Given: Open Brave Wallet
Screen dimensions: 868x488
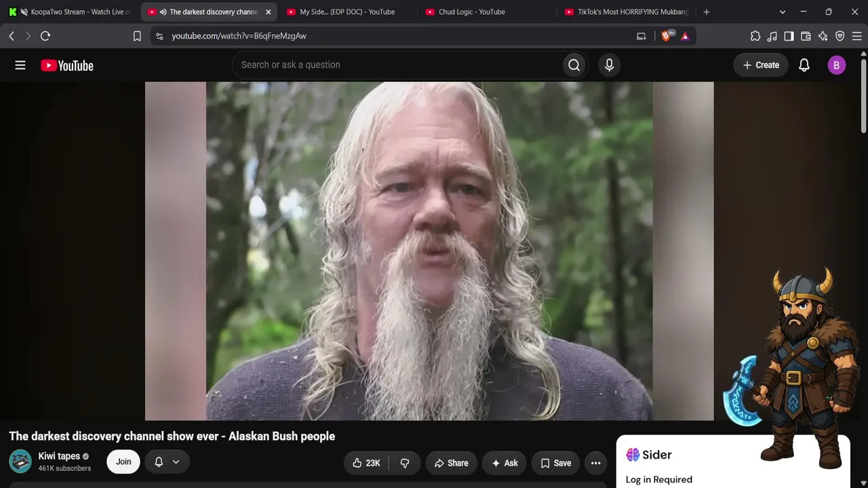Looking at the screenshot, I should 806,36.
